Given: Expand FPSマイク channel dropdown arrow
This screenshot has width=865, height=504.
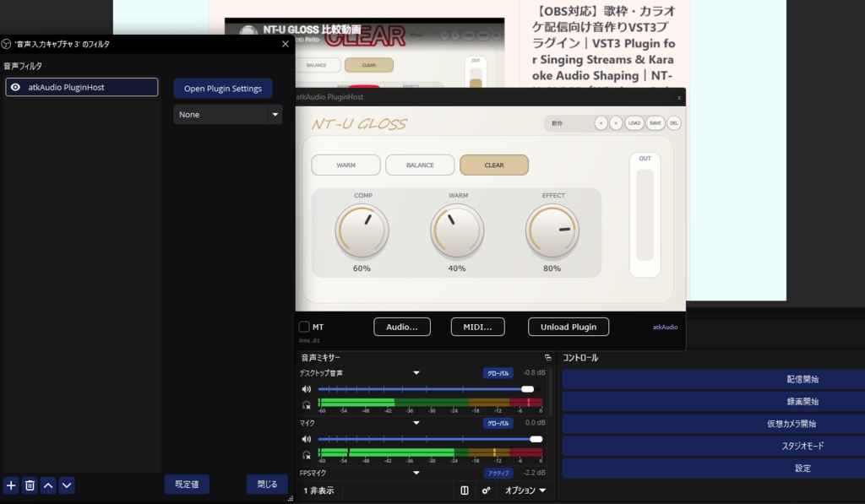Looking at the screenshot, I should tap(416, 473).
